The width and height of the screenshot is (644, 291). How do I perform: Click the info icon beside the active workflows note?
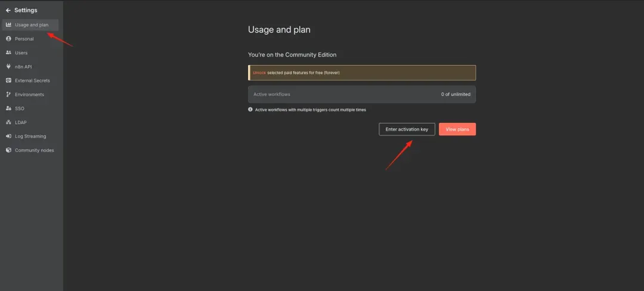click(250, 110)
